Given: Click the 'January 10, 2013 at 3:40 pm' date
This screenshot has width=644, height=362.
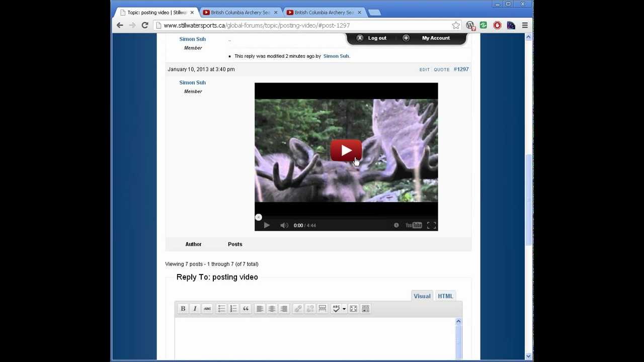Looking at the screenshot, I should click(201, 69).
